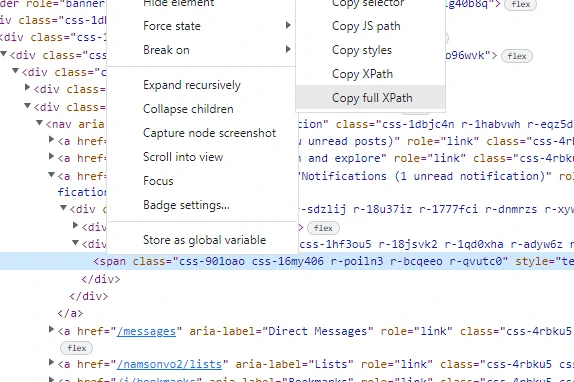Open the /namsonvo2/lists href link
The image size is (574, 382).
point(169,364)
